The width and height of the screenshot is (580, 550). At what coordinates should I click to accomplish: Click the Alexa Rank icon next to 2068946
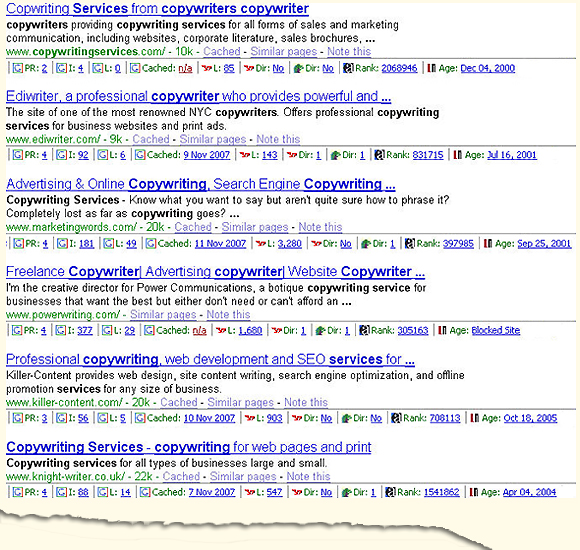coord(348,68)
